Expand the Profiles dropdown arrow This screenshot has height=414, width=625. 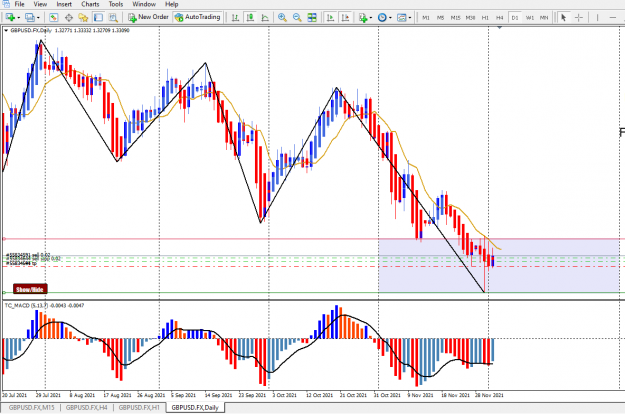(x=38, y=18)
